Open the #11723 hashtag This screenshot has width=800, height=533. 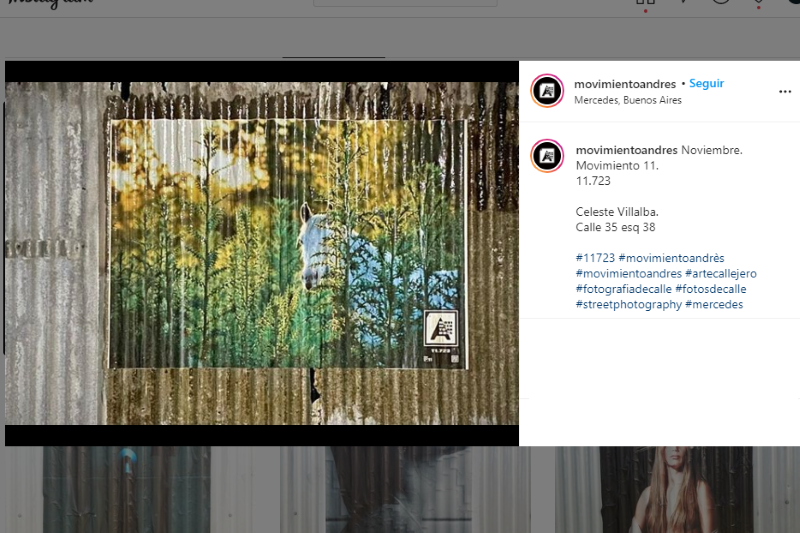(x=595, y=258)
